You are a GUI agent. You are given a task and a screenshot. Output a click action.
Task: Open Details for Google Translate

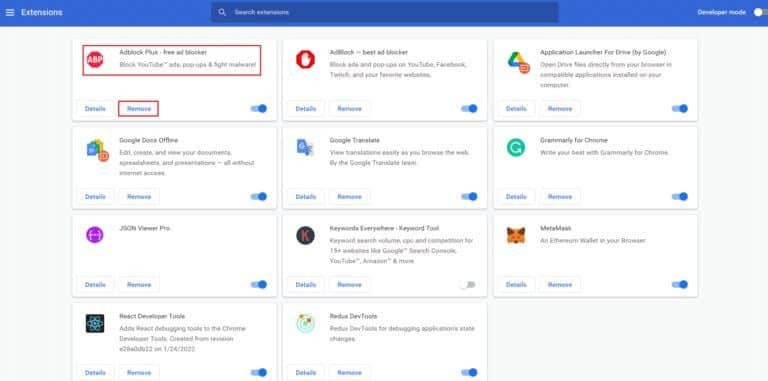306,196
